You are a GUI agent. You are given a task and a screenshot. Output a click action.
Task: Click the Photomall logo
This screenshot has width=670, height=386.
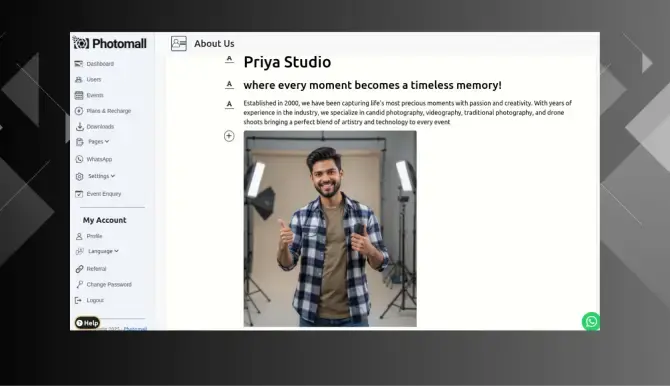(109, 43)
